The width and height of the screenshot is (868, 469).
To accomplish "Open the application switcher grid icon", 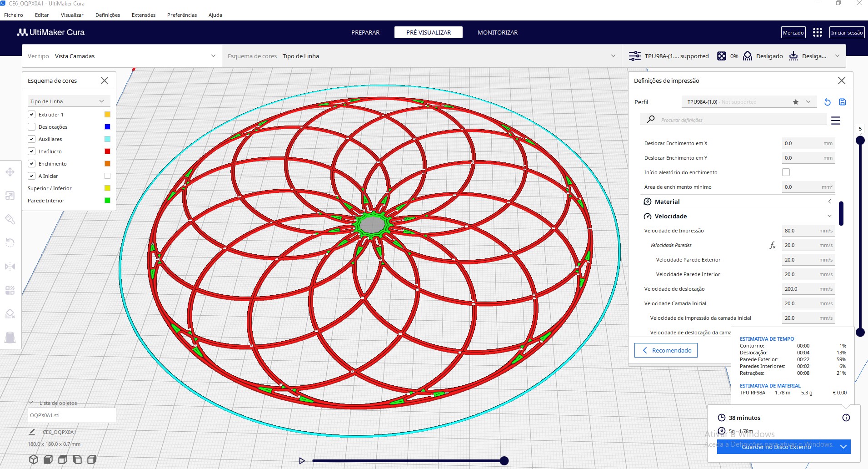I will point(817,32).
